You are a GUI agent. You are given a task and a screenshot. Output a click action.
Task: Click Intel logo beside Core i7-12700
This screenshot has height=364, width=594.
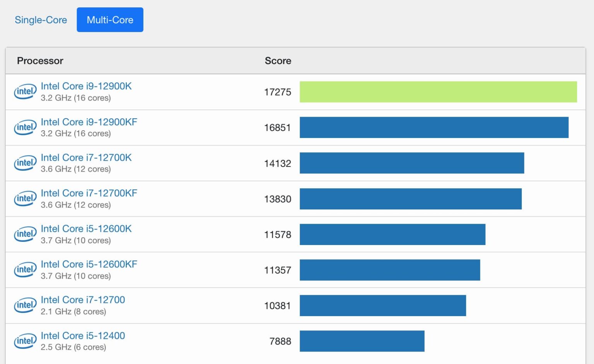tap(25, 305)
